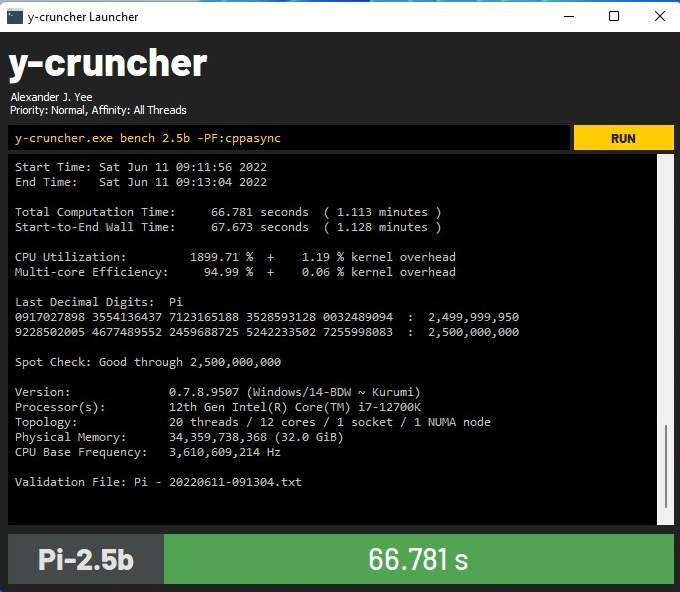
Task: Click the 'Alexander J. Yee' author text
Action: click(x=51, y=97)
